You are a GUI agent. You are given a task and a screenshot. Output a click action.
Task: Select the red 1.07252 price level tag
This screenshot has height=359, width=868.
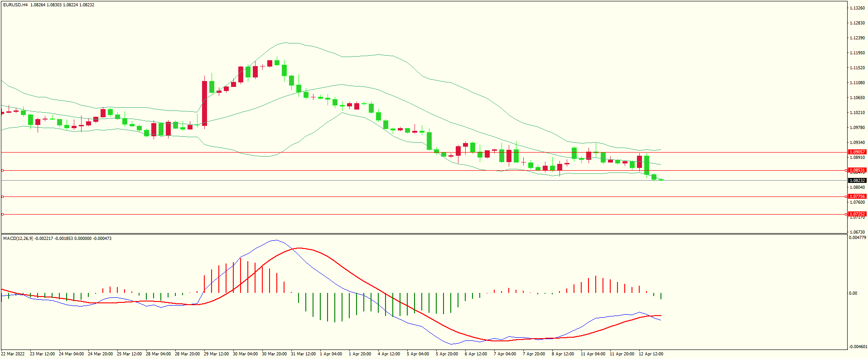tap(857, 214)
